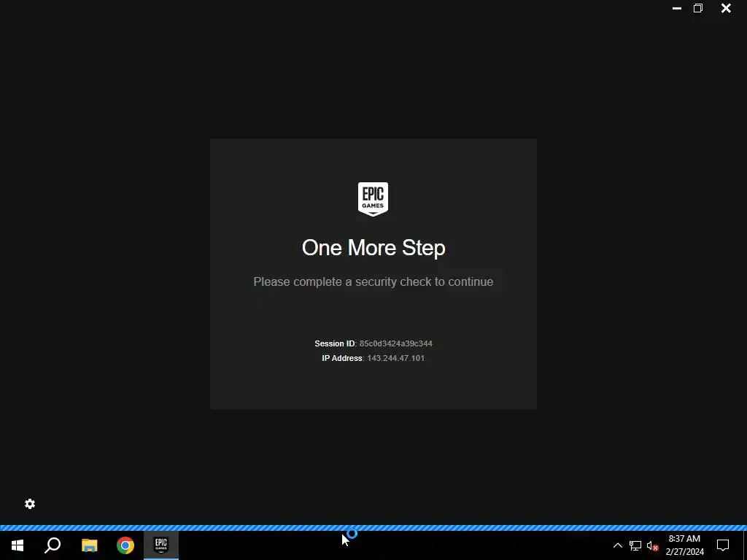Click the "One More Step" heading

coord(373,248)
